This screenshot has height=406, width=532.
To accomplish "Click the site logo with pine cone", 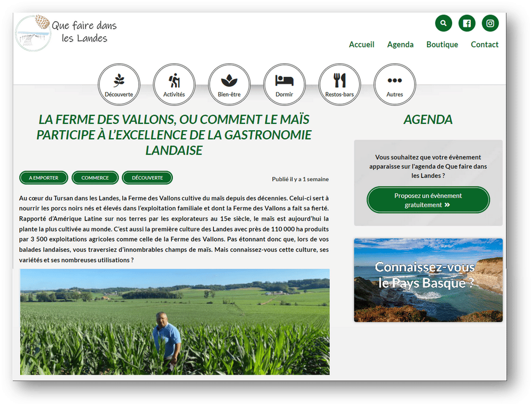I will (x=33, y=33).
